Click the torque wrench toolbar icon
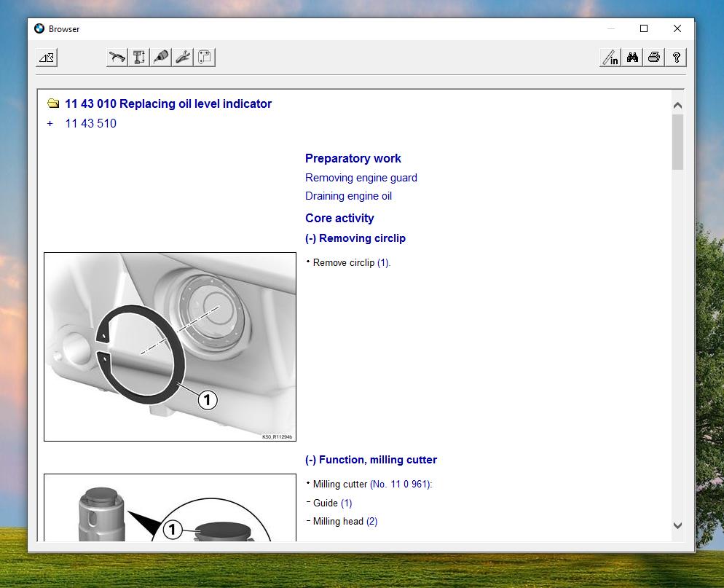The height and width of the screenshot is (588, 724). coord(117,57)
